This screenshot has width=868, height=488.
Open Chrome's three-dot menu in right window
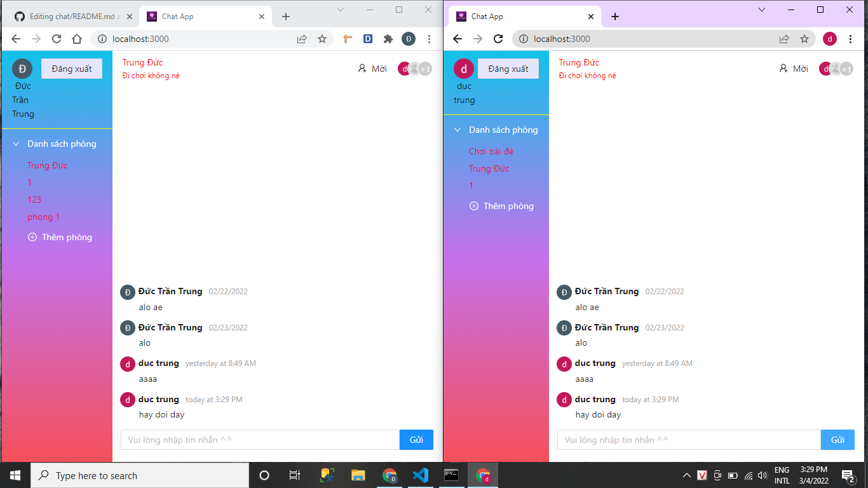click(x=851, y=39)
